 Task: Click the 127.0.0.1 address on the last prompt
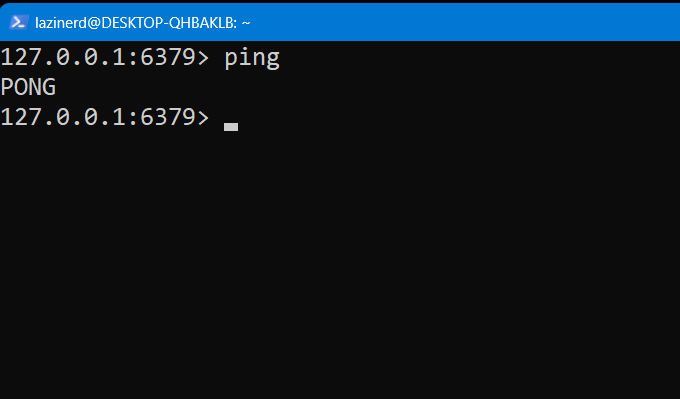[x=63, y=117]
